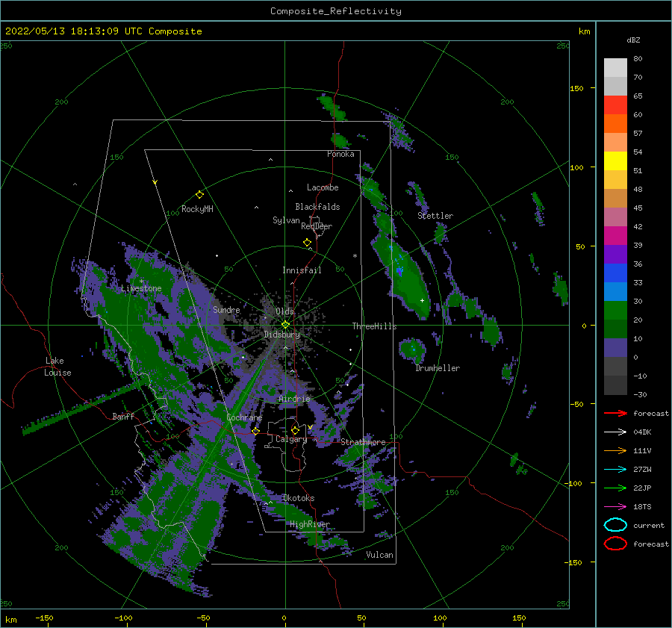Click the white plus marker west of Stettler storm
The height and width of the screenshot is (628, 672).
pyautogui.click(x=422, y=300)
